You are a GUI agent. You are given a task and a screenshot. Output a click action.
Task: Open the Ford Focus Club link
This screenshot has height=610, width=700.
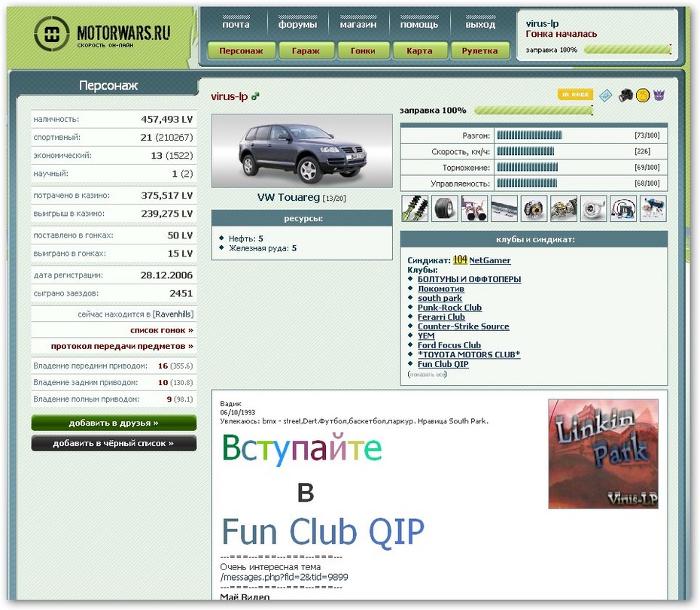[x=449, y=345]
